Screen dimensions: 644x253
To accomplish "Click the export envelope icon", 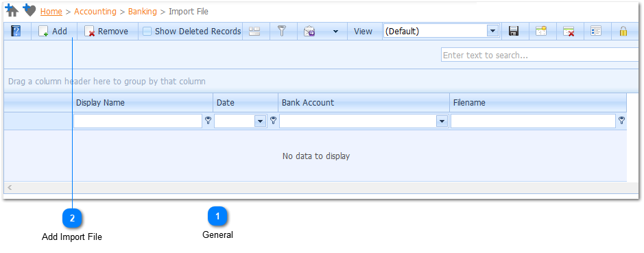I will pos(309,32).
